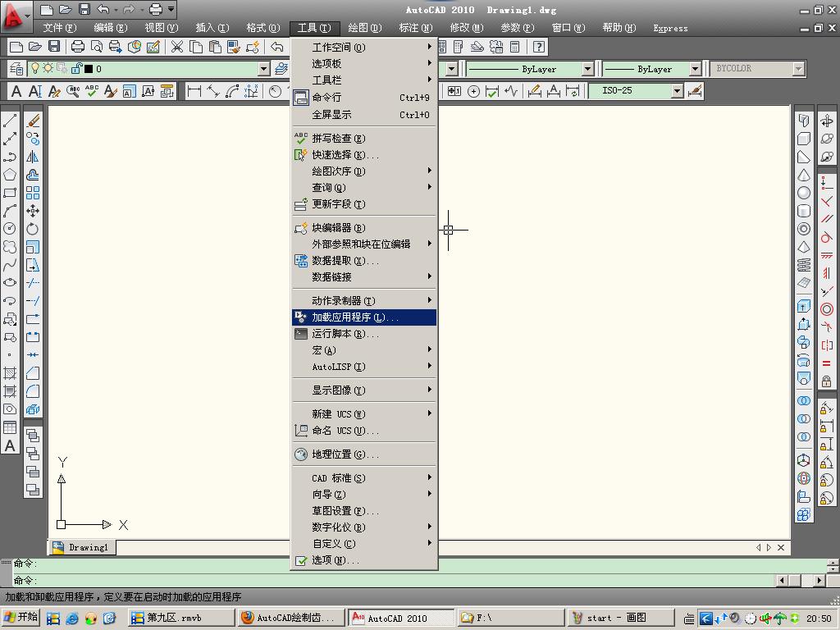This screenshot has height=630, width=840.
Task: Select the Arc draw tool
Action: coord(10,211)
